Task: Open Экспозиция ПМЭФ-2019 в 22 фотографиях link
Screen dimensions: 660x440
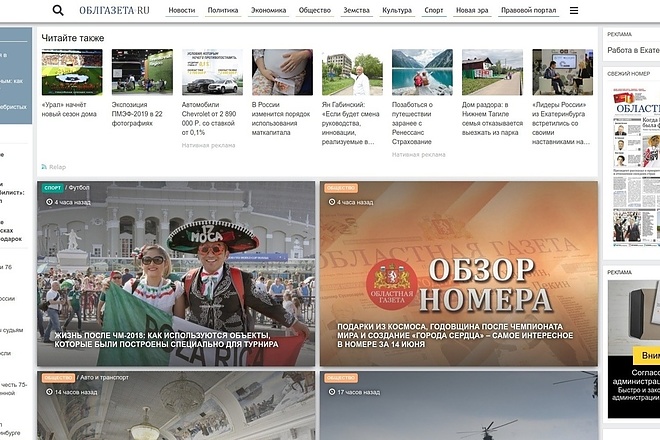Action: pos(137,114)
